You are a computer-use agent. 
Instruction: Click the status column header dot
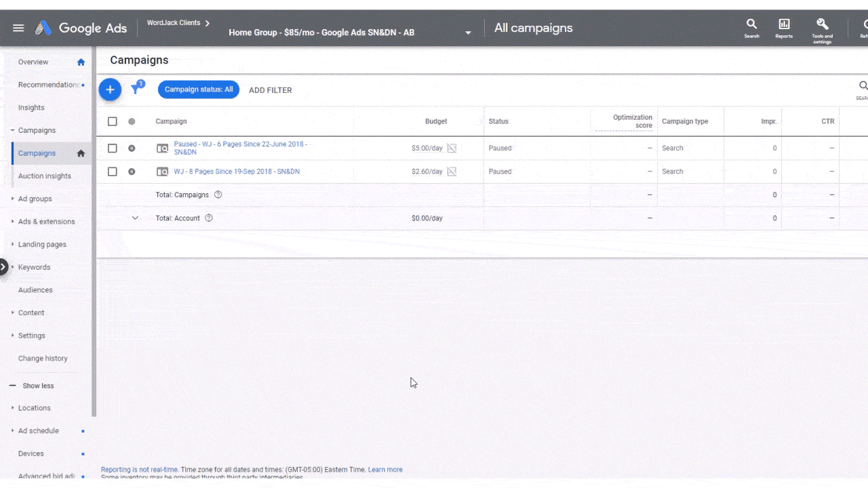(132, 121)
